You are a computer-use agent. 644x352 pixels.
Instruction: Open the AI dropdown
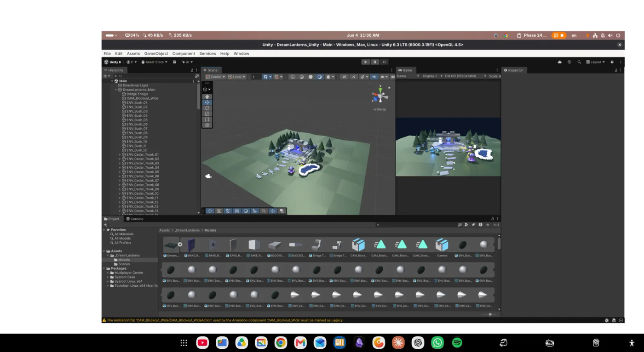coord(187,62)
